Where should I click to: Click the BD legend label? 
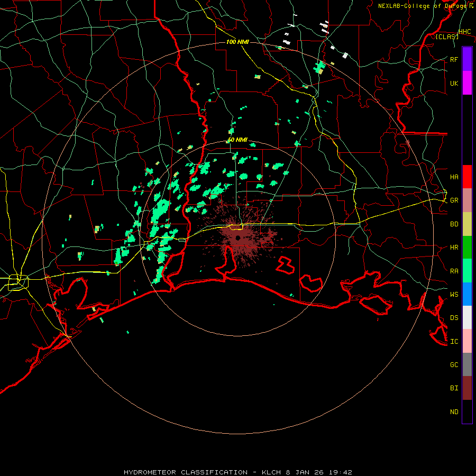coord(454,224)
